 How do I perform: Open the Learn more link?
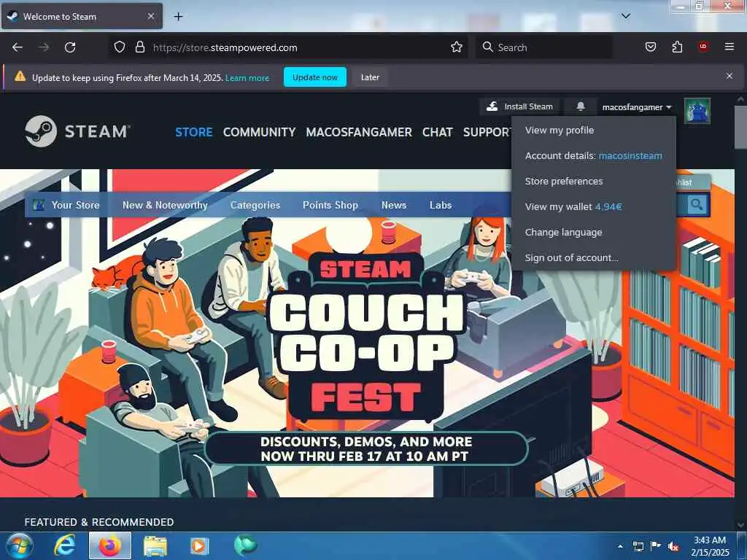[x=247, y=78]
